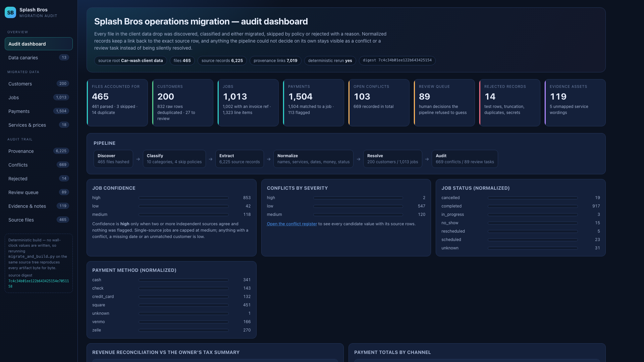The image size is (644, 362).
Task: Click the Conflicts 669 count badge
Action: point(63,165)
